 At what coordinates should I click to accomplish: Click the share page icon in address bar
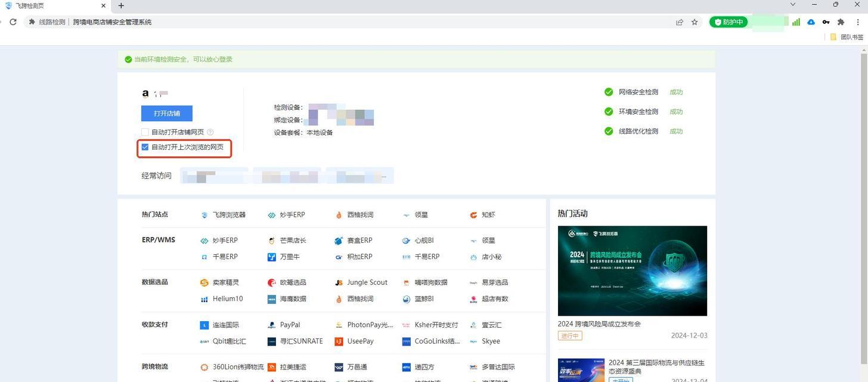680,22
